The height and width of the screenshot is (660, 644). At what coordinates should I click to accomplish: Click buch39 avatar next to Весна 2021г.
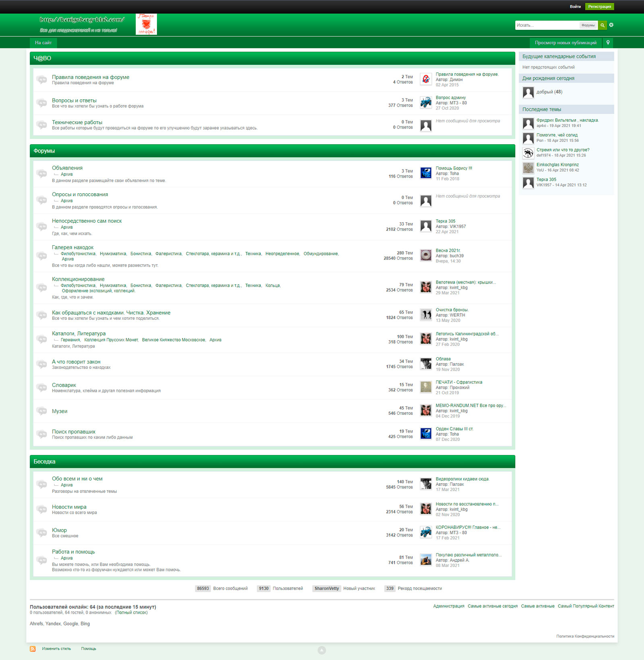pyautogui.click(x=426, y=255)
